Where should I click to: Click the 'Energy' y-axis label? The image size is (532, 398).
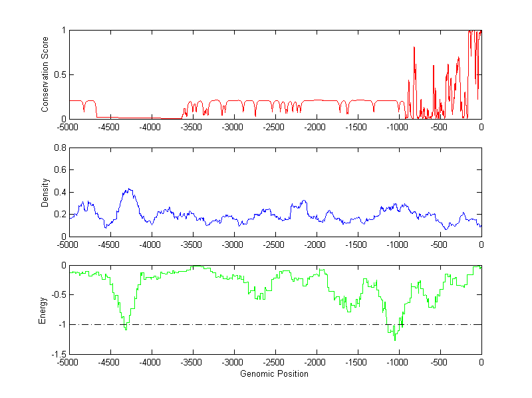[43, 310]
